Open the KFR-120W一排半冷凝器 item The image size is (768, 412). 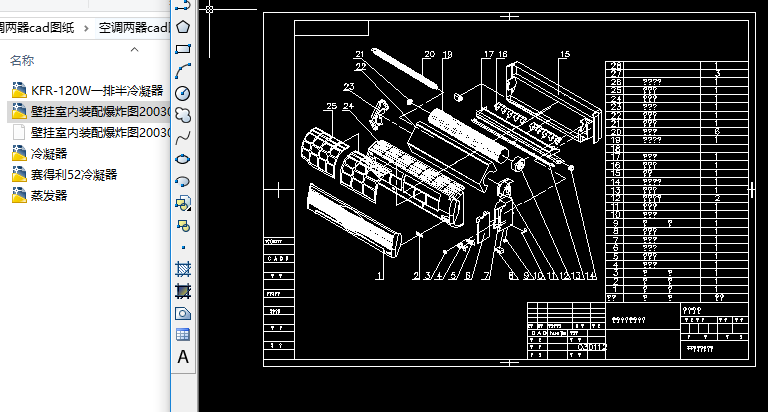click(88, 91)
